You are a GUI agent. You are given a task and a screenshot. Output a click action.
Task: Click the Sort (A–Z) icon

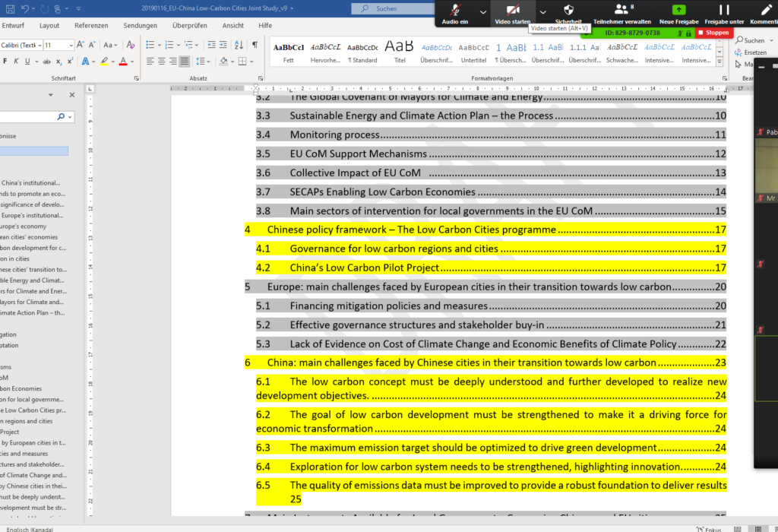(x=238, y=46)
